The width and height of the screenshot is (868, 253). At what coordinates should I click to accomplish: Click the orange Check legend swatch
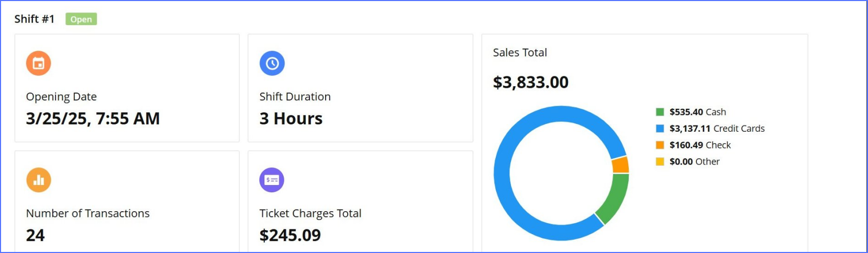(x=660, y=145)
